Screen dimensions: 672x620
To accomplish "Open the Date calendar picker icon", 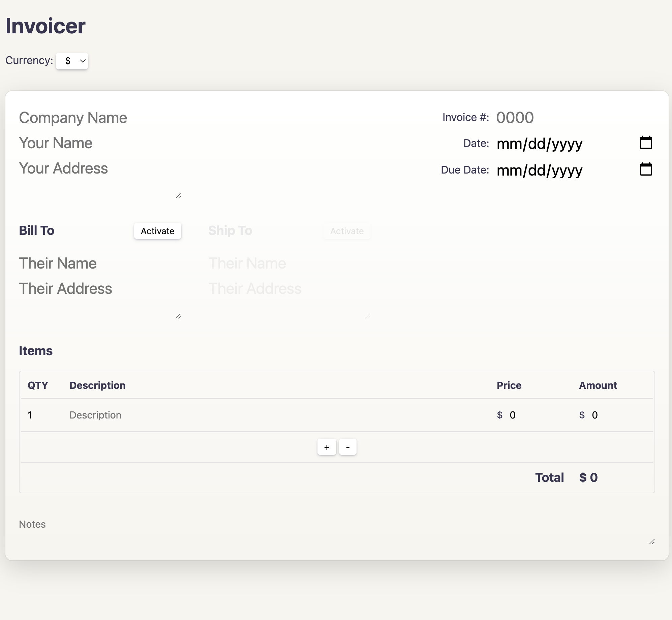I will coord(646,143).
